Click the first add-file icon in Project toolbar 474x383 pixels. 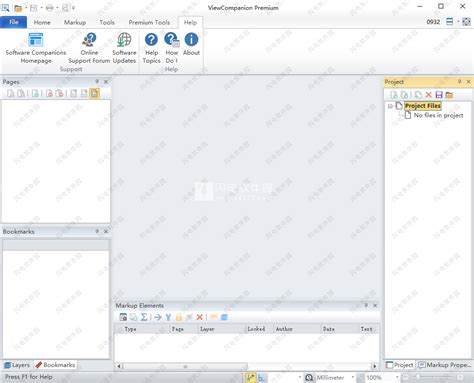(x=394, y=95)
